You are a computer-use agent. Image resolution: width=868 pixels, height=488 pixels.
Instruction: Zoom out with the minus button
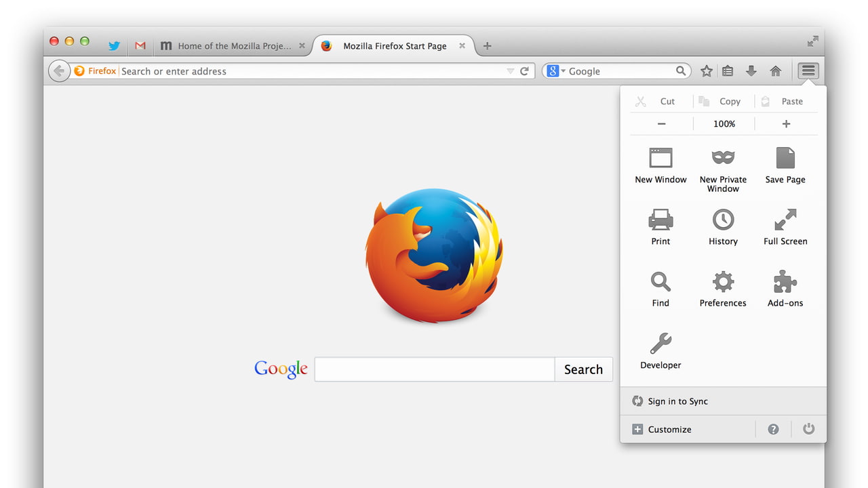pos(662,124)
